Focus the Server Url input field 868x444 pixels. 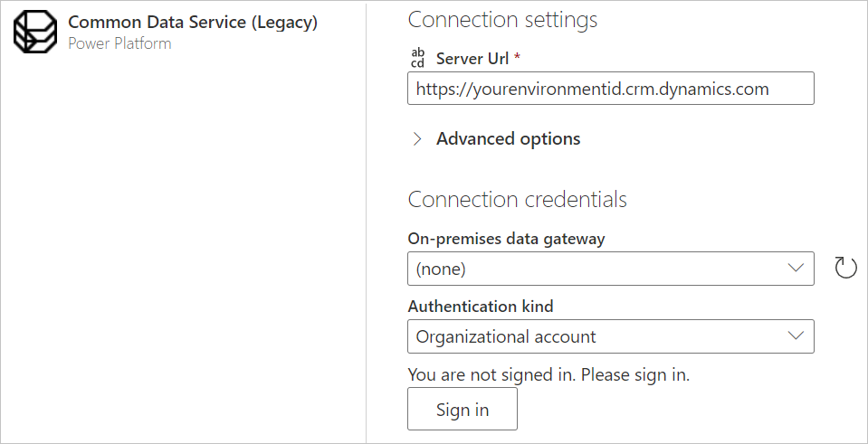611,89
